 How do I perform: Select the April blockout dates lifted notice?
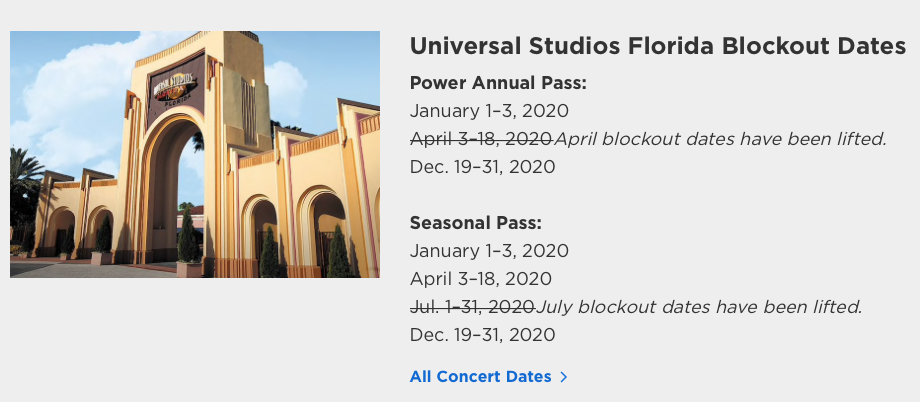(x=721, y=139)
